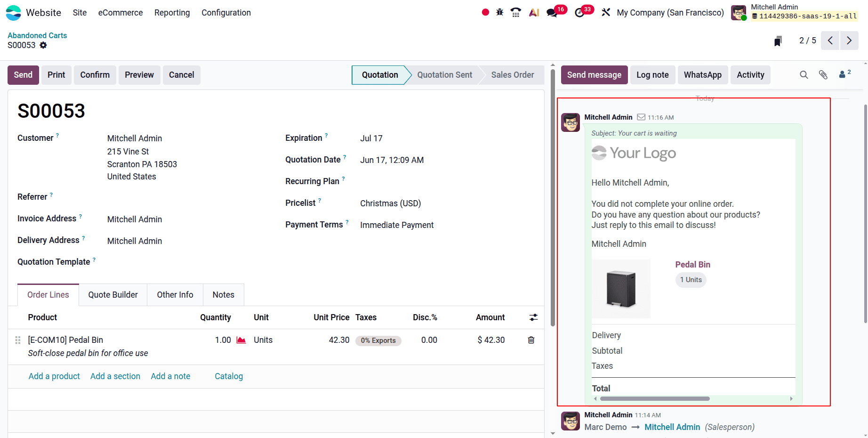868x438 pixels.
Task: Click the WhatsApp button
Action: [703, 75]
